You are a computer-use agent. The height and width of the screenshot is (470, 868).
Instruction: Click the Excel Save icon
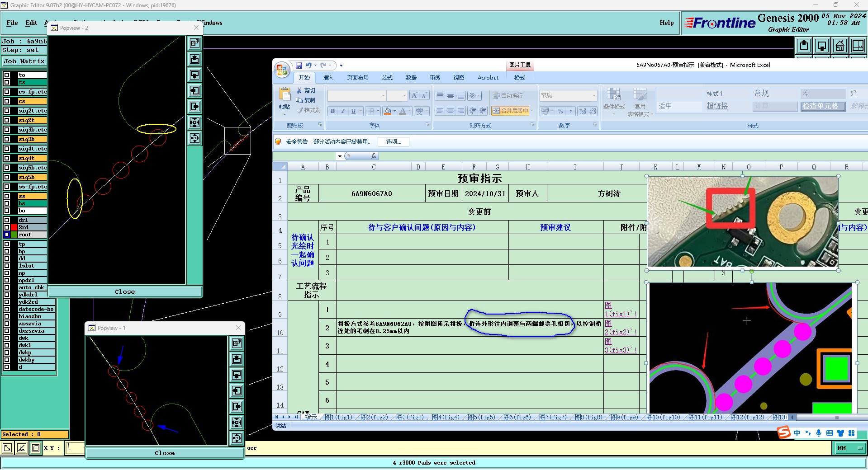(x=299, y=66)
